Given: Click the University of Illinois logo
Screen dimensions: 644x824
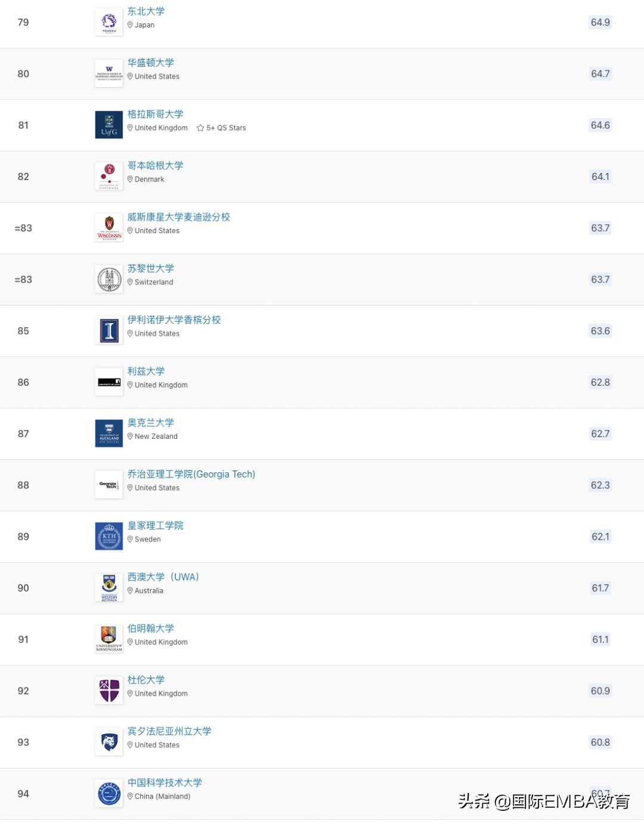Looking at the screenshot, I should coord(109,331).
